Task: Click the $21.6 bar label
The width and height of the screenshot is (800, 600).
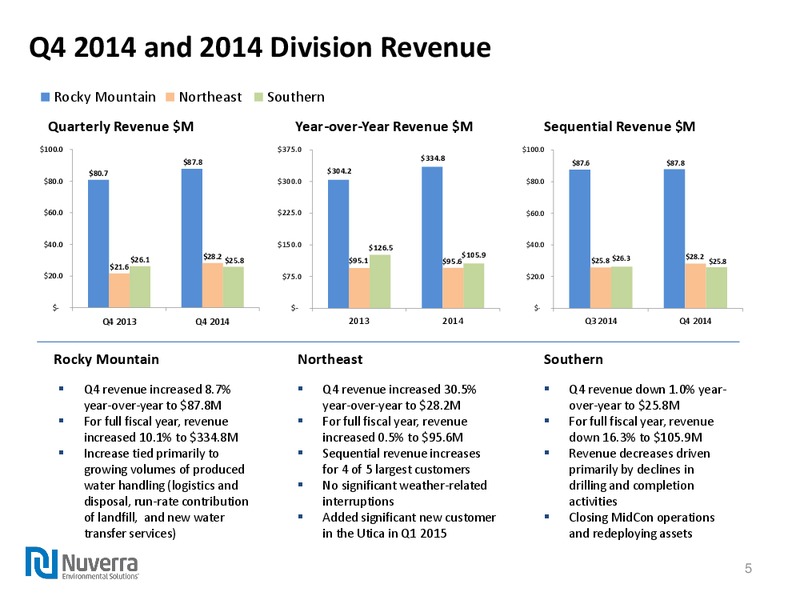Action: [x=119, y=267]
